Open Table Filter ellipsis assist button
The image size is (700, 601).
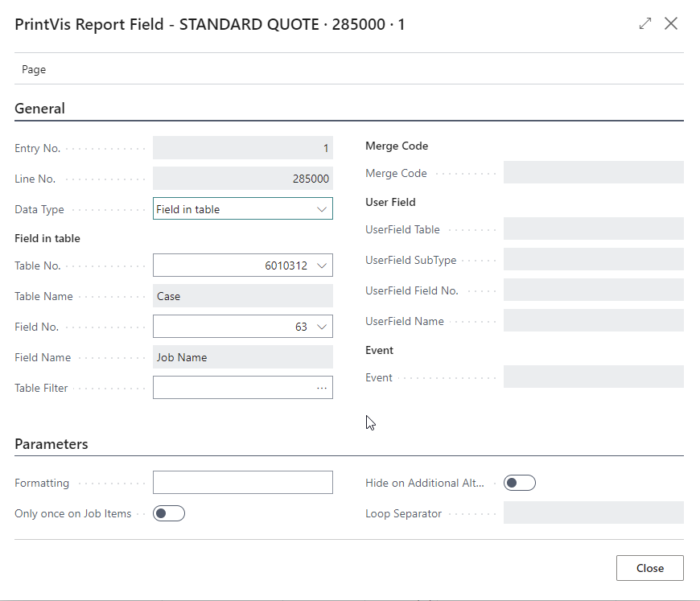[x=322, y=388]
